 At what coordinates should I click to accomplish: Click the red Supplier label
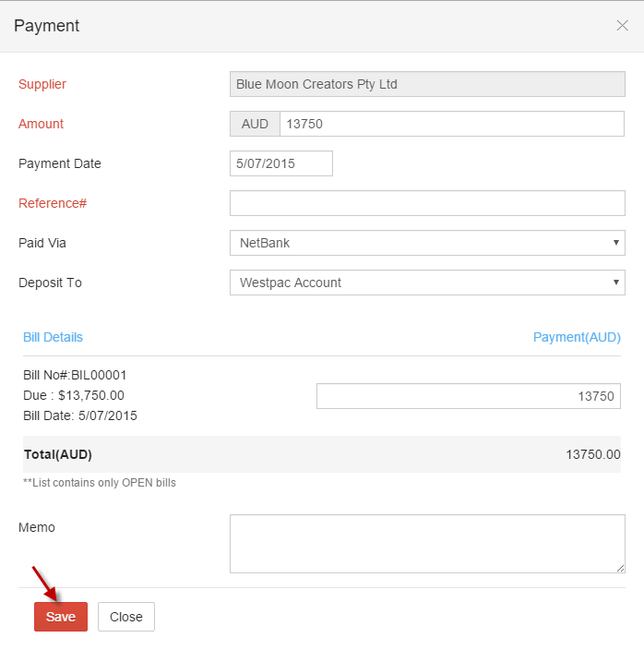[x=42, y=84]
